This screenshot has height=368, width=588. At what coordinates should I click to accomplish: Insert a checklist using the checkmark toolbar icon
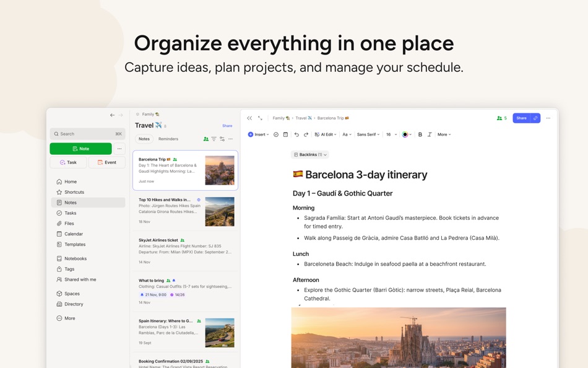click(x=275, y=134)
